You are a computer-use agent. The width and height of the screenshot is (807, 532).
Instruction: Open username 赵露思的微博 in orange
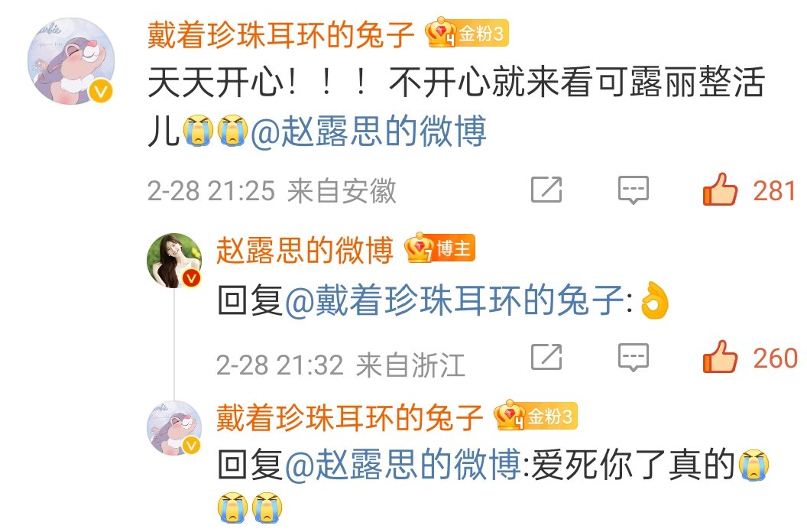point(305,250)
